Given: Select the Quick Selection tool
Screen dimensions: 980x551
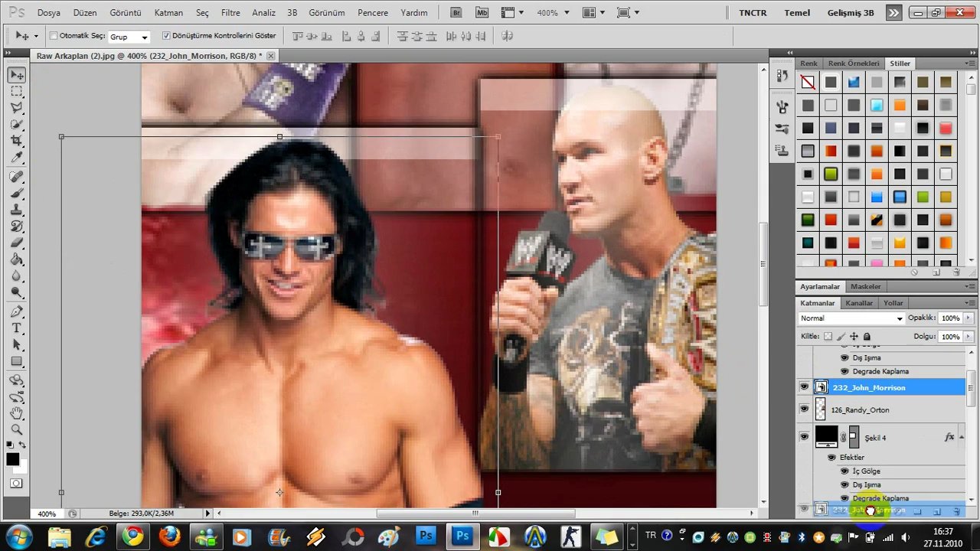Looking at the screenshot, I should tap(17, 125).
